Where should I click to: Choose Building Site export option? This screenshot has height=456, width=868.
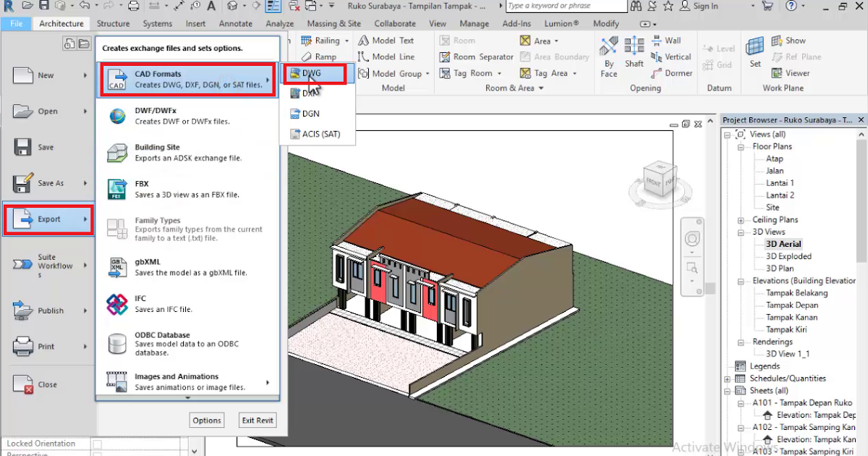pos(187,153)
